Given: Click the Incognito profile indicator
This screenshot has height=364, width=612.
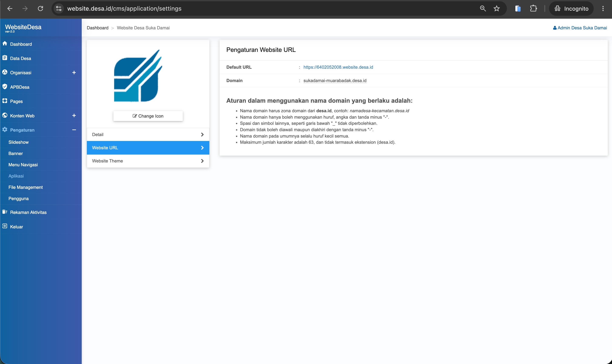Looking at the screenshot, I should tap(571, 9).
